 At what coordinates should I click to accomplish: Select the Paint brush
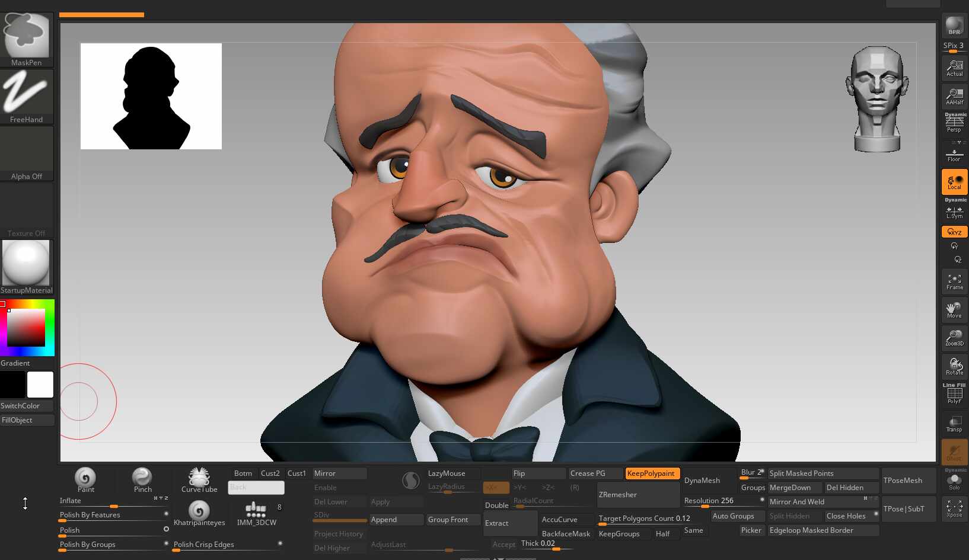pyautogui.click(x=85, y=480)
